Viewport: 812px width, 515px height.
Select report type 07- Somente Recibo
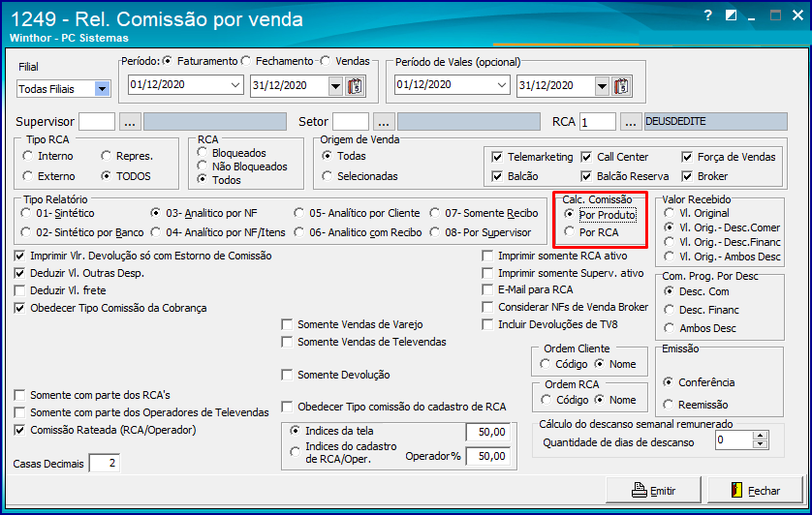[x=435, y=213]
